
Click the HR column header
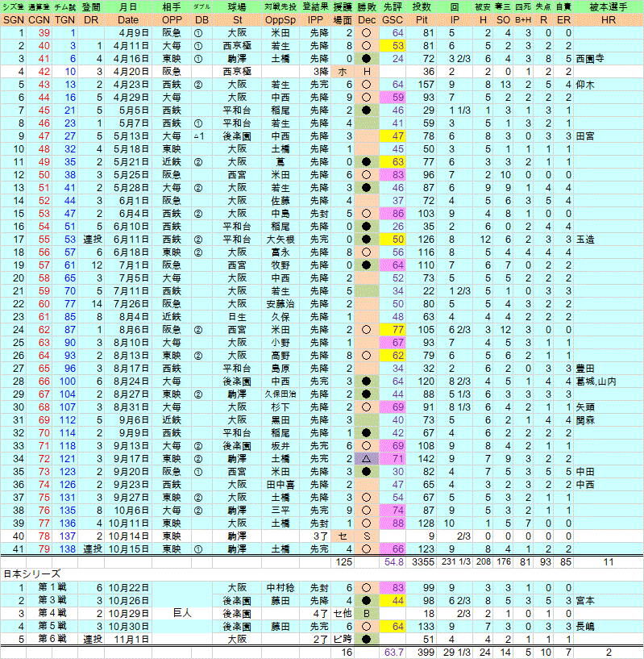click(609, 19)
